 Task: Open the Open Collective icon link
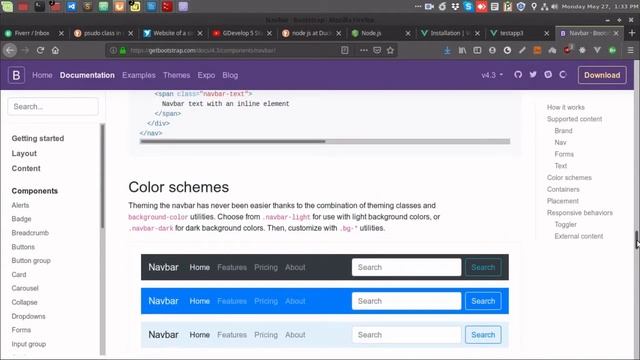[563, 75]
